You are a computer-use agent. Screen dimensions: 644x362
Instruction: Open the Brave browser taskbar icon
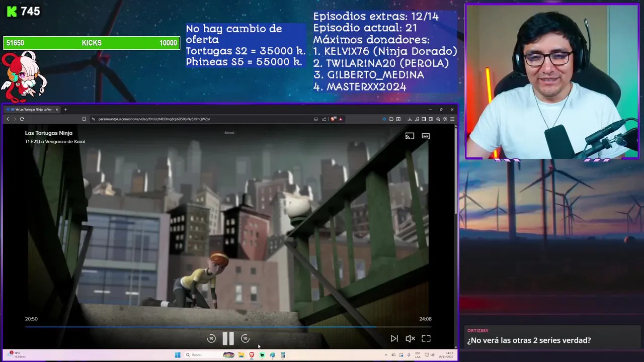tap(252, 355)
